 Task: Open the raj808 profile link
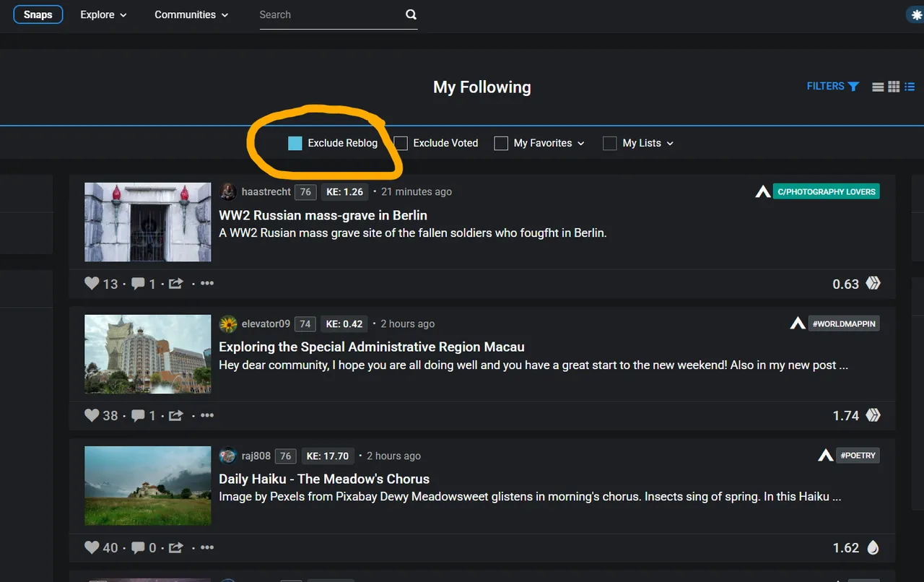coord(256,456)
